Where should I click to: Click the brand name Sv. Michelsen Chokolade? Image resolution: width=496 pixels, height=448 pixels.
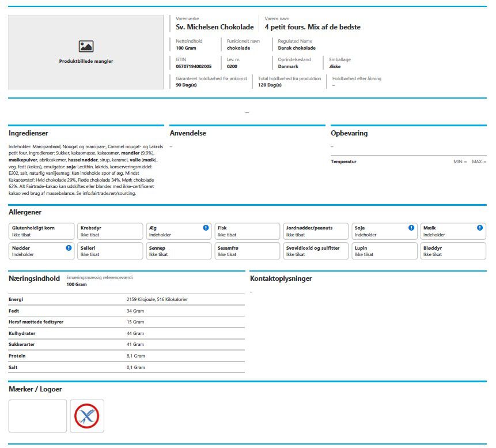pyautogui.click(x=215, y=27)
